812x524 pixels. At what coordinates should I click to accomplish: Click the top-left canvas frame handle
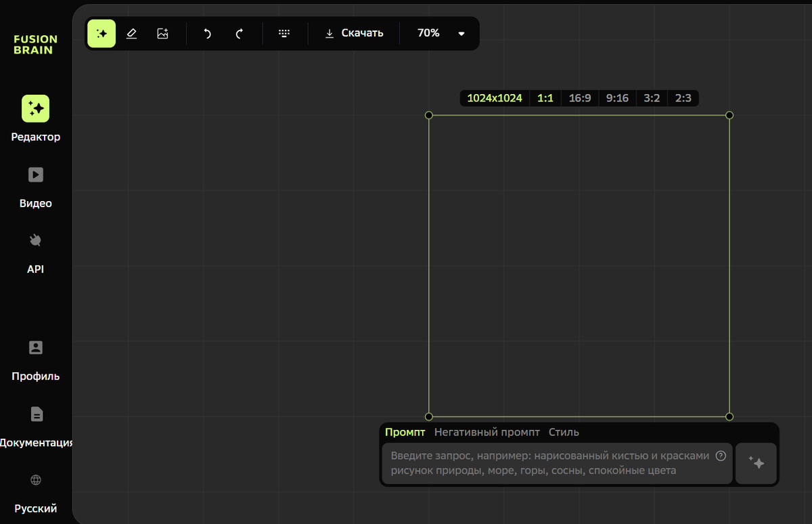tap(428, 115)
